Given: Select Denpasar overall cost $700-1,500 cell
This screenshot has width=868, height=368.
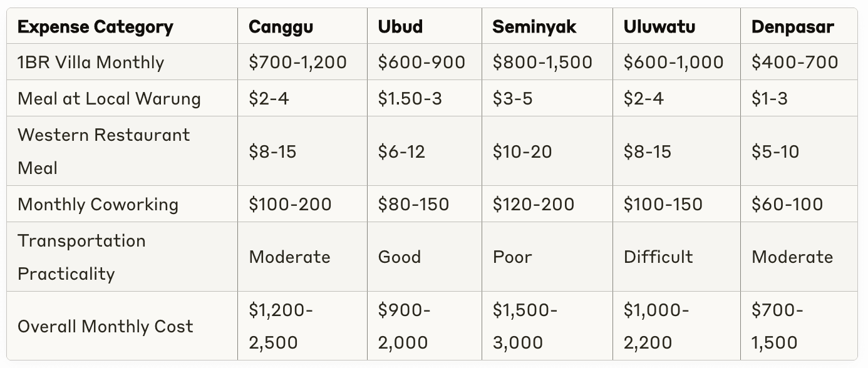Looking at the screenshot, I should (x=777, y=326).
